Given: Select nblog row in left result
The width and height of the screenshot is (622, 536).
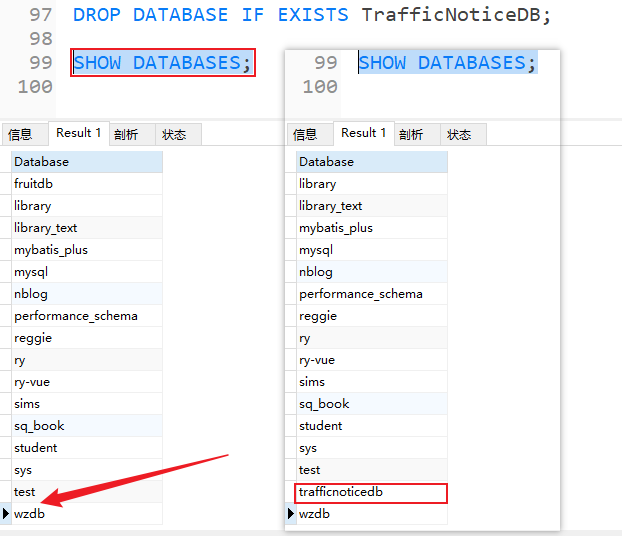Looking at the screenshot, I should pyautogui.click(x=87, y=294).
